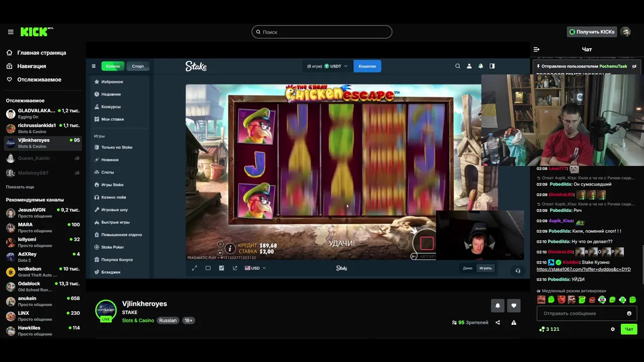Open Stake sidebar hamburger menu
Image resolution: width=644 pixels, height=362 pixels.
(94, 66)
